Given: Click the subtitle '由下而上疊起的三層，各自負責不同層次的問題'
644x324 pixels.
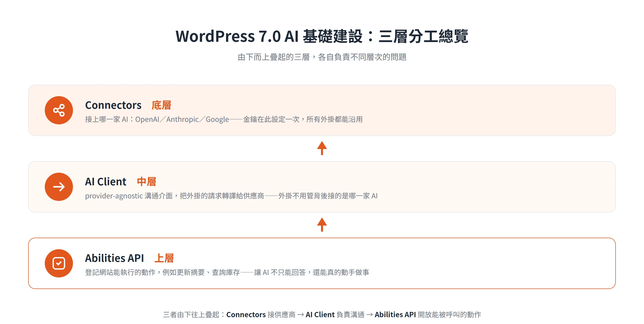Looking at the screenshot, I should [x=322, y=57].
